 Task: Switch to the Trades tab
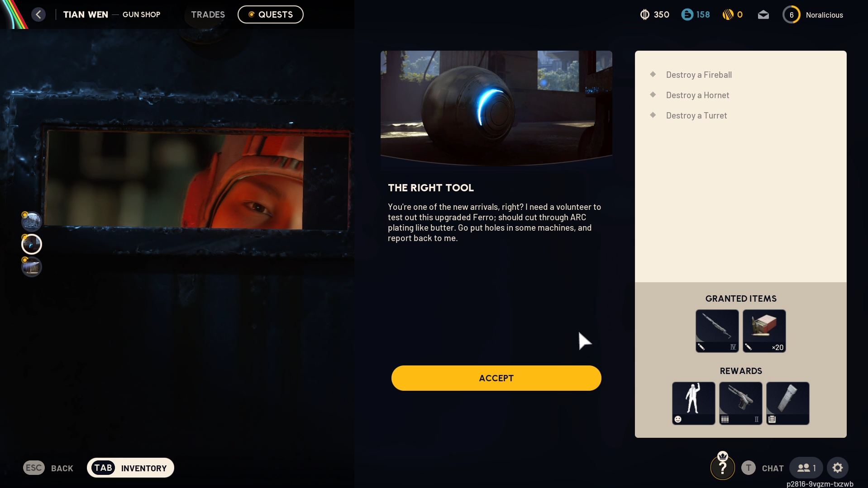208,14
